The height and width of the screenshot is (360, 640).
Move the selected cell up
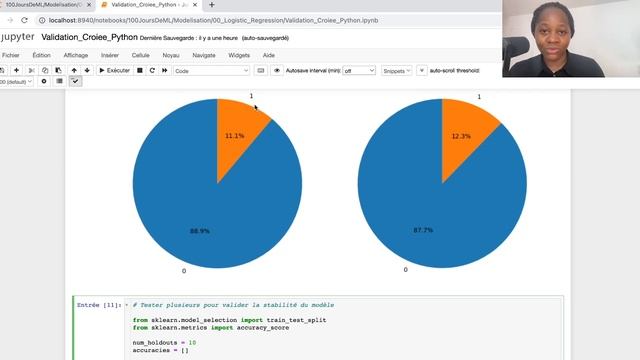point(74,71)
